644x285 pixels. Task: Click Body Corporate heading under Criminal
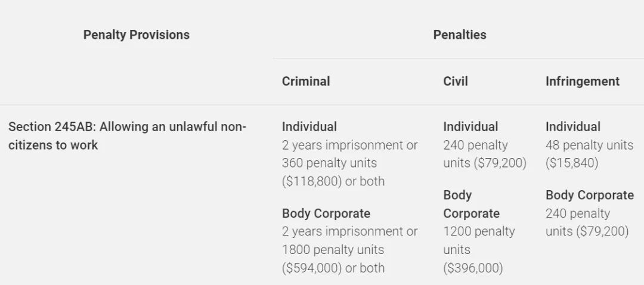point(326,213)
